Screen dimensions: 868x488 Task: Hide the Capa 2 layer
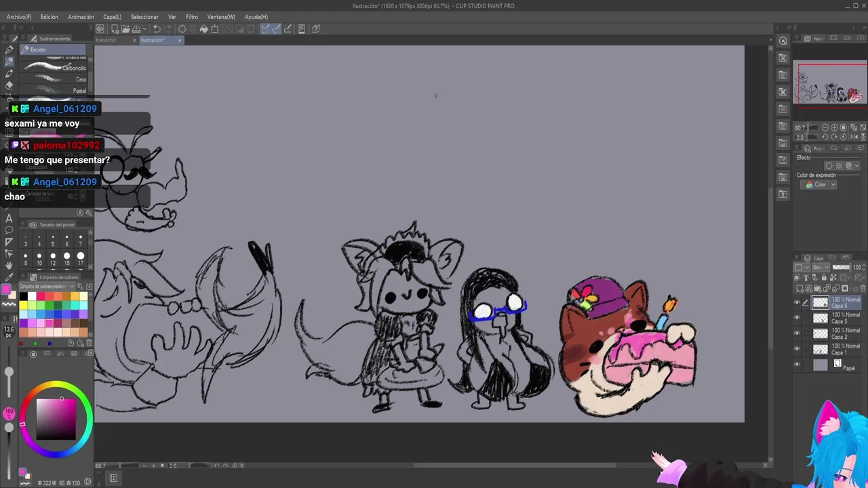(x=797, y=333)
